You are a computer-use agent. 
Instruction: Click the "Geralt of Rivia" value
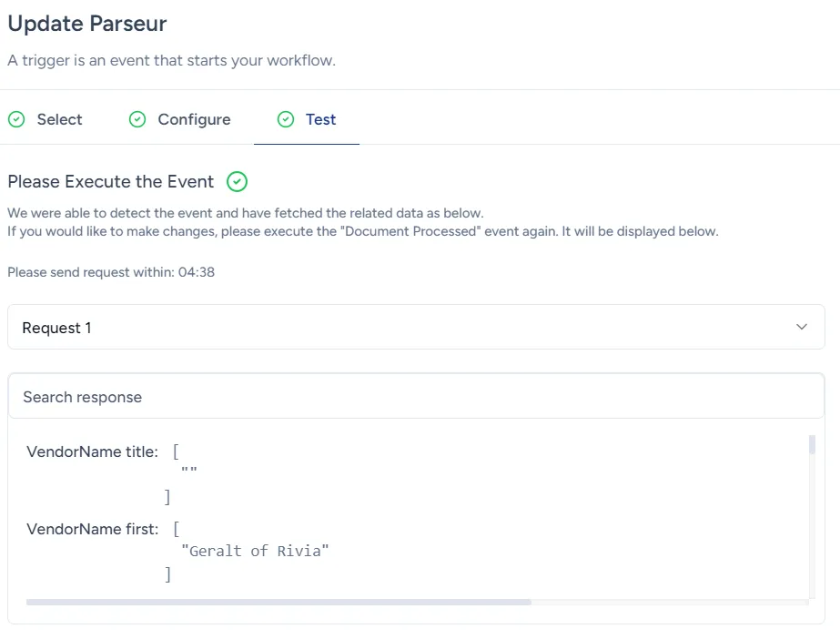tap(255, 551)
